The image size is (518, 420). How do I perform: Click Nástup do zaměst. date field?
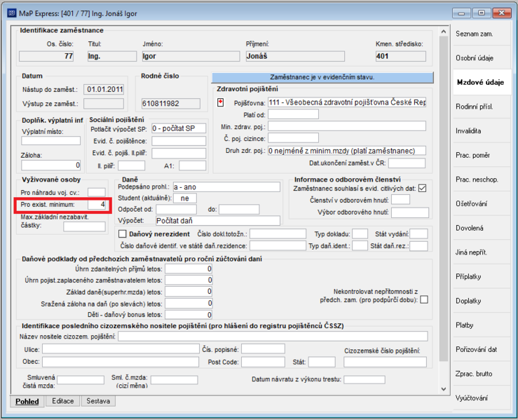point(104,89)
